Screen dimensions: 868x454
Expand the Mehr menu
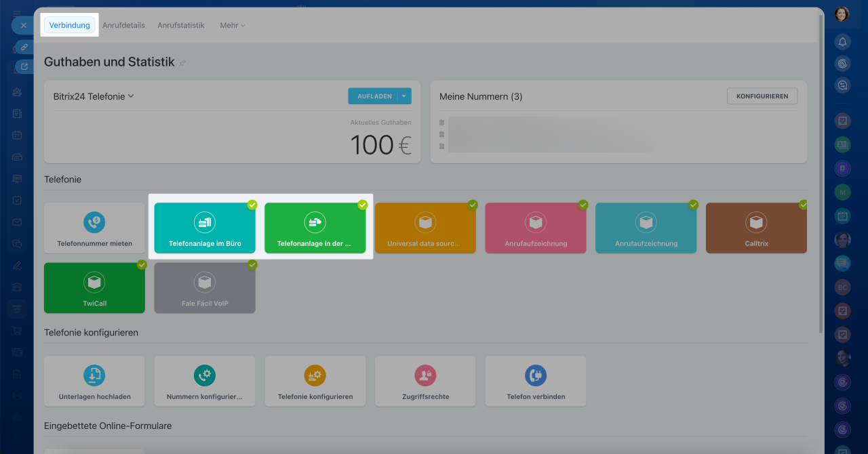[x=232, y=25]
